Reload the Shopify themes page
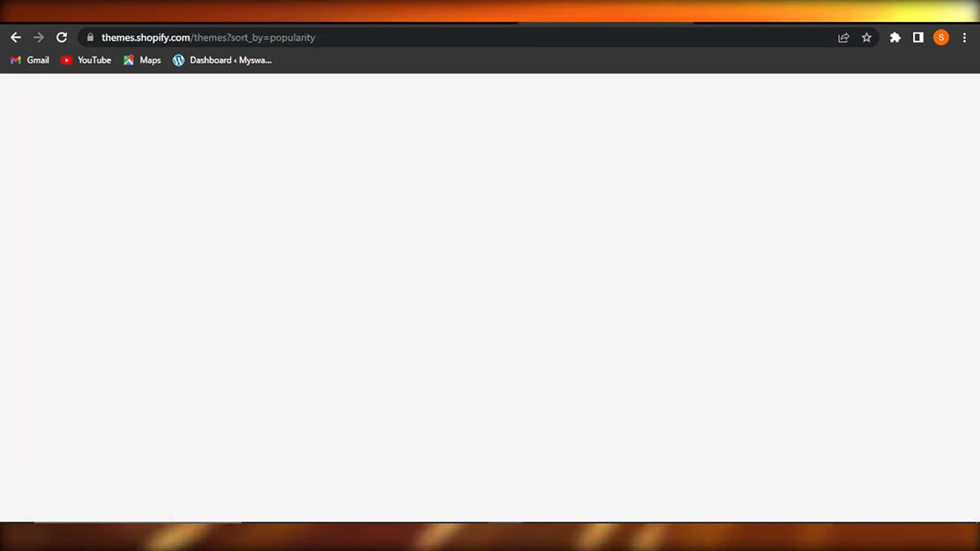980x551 pixels. pyautogui.click(x=62, y=37)
